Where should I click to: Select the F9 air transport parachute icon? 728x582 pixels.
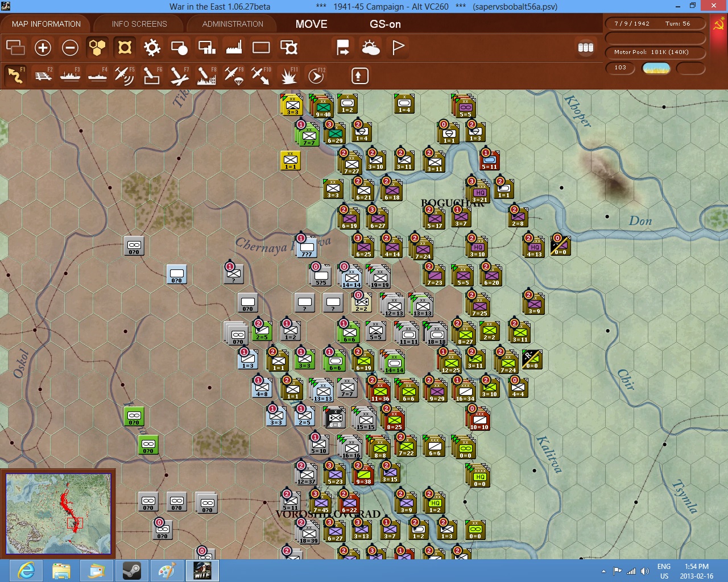234,76
